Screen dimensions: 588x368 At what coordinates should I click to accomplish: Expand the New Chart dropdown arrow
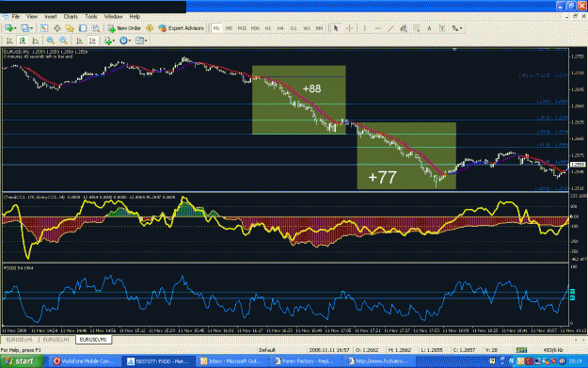tap(15, 28)
